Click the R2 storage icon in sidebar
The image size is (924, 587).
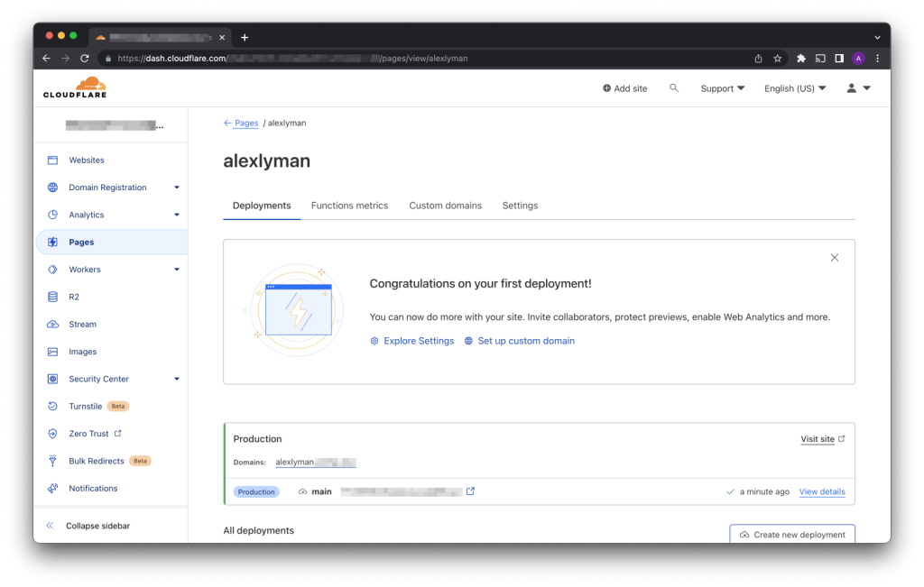point(52,297)
